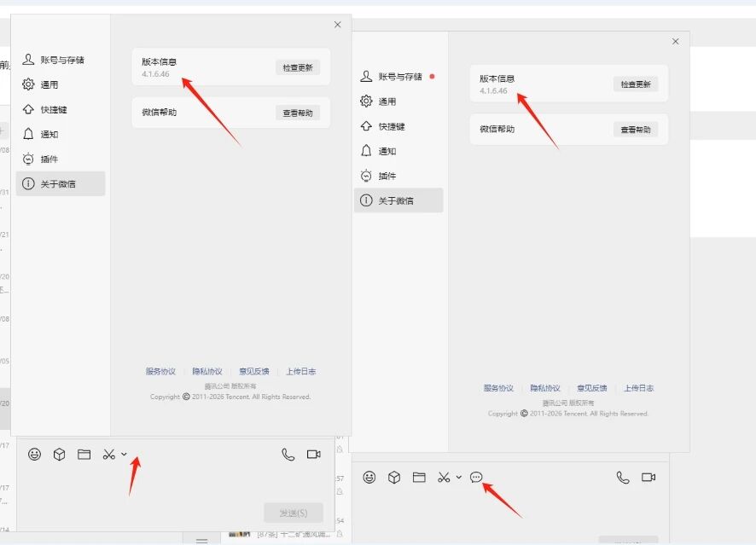Open 隐私协议 link in left settings window
The width and height of the screenshot is (756, 545).
click(207, 371)
